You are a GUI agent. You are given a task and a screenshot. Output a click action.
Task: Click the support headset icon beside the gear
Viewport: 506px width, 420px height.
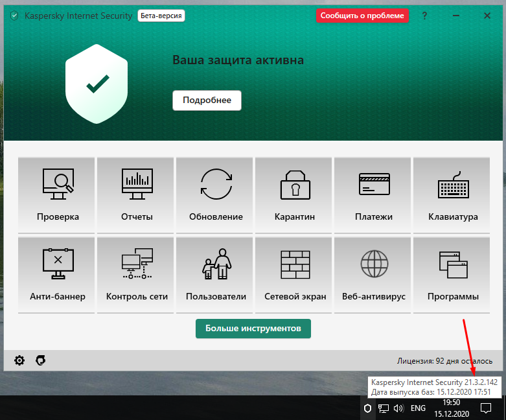[40, 360]
